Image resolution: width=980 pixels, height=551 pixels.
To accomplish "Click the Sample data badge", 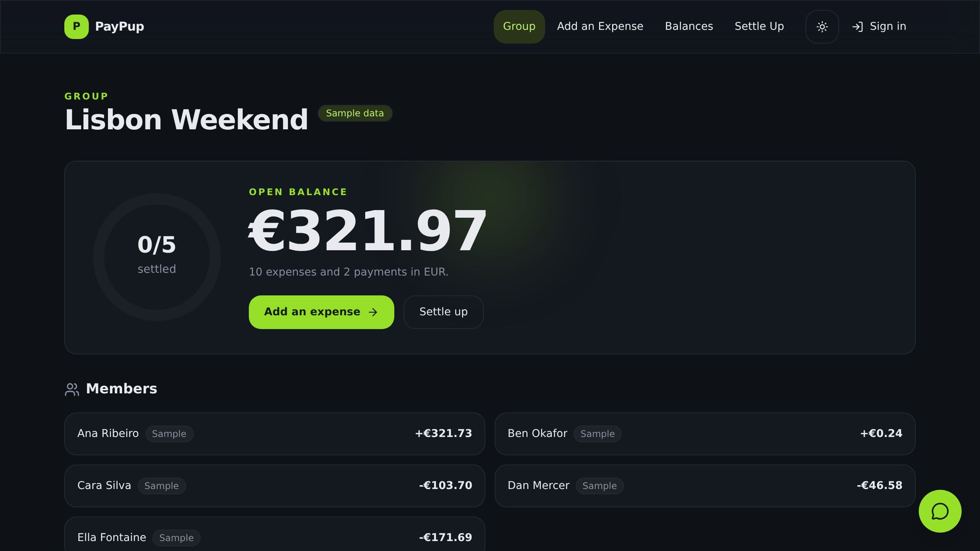I will [x=355, y=113].
